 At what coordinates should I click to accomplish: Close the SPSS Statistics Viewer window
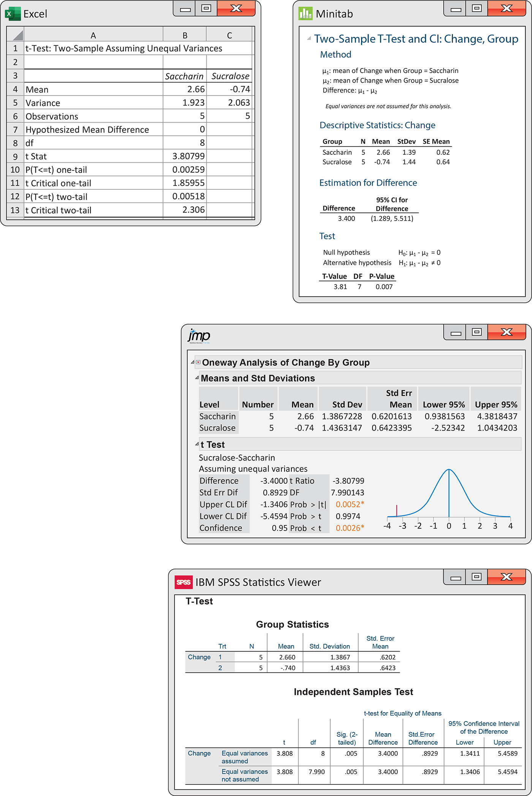[507, 577]
